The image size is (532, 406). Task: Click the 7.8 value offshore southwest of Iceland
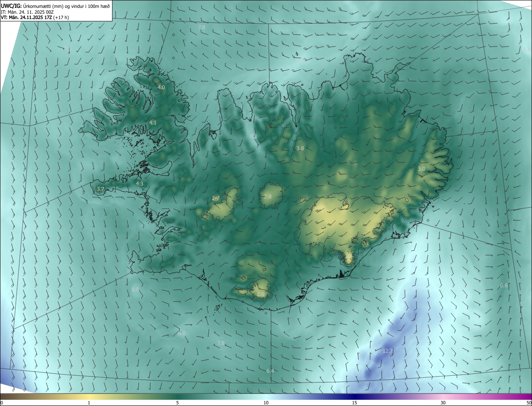click(221, 343)
